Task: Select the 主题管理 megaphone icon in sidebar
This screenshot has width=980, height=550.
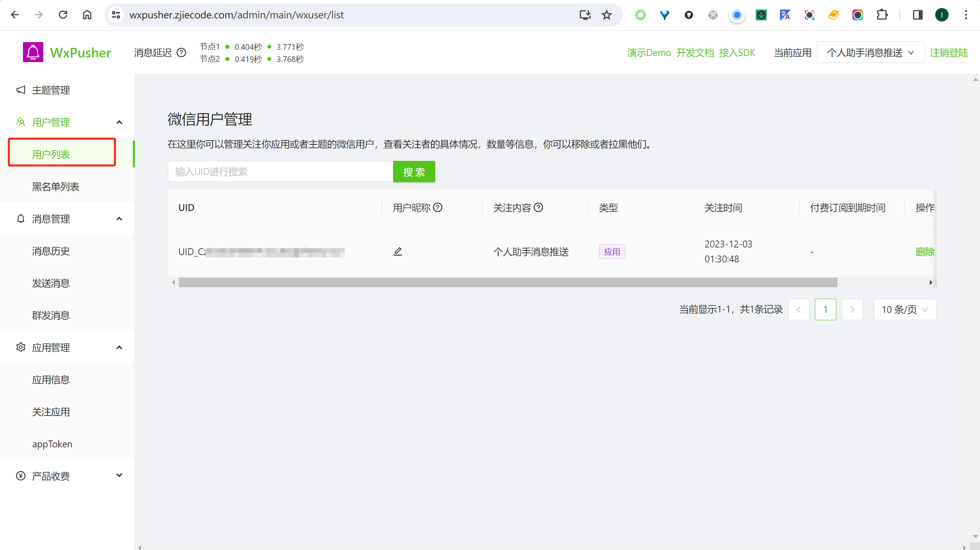Action: click(x=20, y=90)
